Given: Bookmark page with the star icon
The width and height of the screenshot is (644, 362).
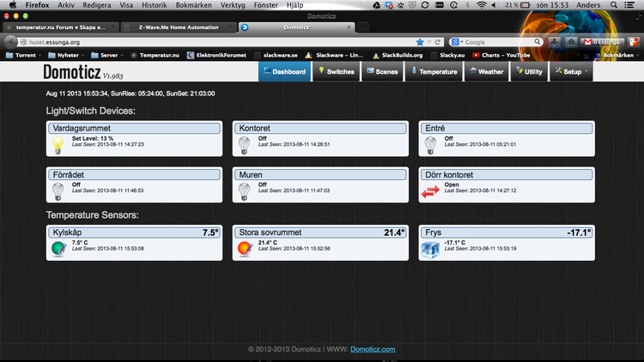Looking at the screenshot, I should coord(420,41).
